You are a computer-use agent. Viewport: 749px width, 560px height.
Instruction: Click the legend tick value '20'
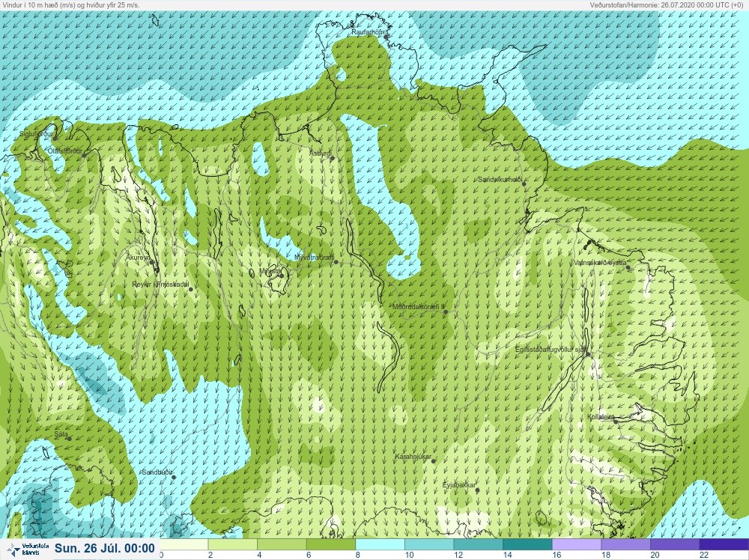coord(655,555)
